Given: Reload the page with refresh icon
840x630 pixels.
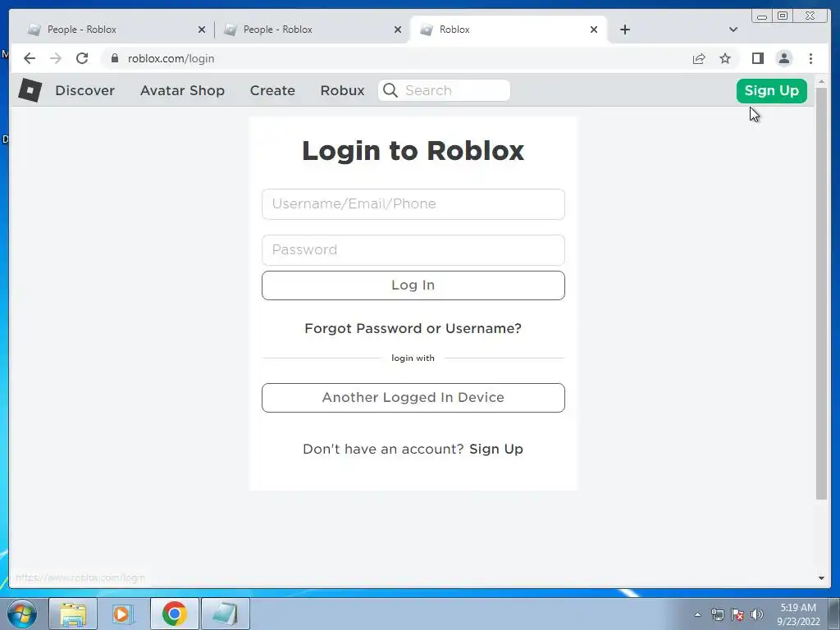Looking at the screenshot, I should pos(82,58).
